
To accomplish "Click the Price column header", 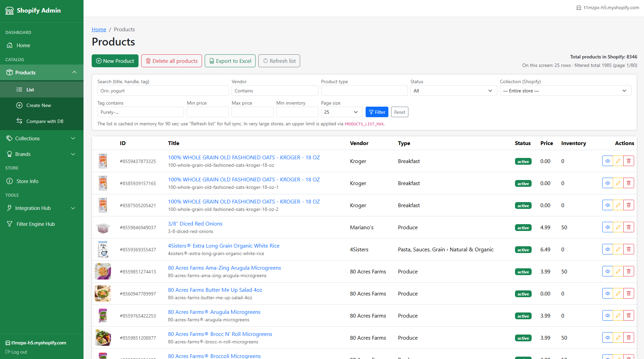I will 547,143.
